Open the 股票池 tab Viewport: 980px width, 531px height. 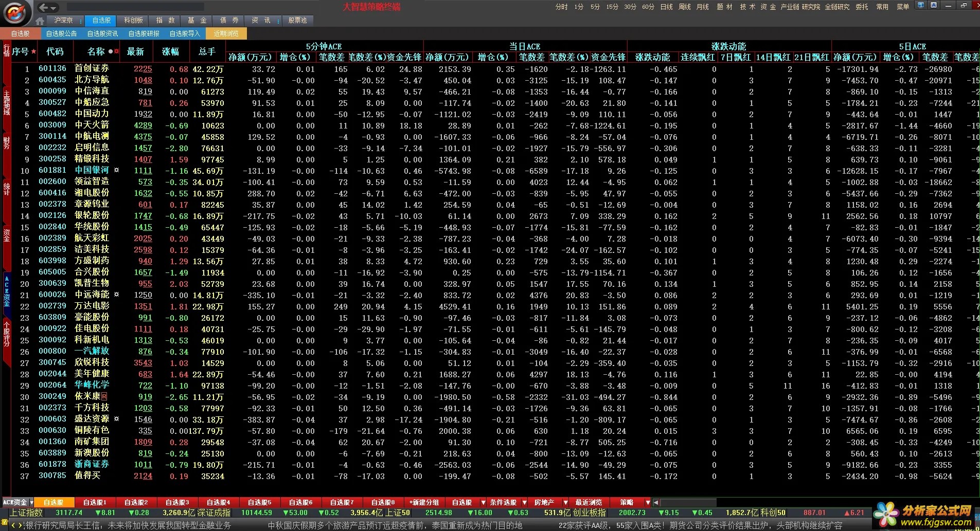point(297,21)
